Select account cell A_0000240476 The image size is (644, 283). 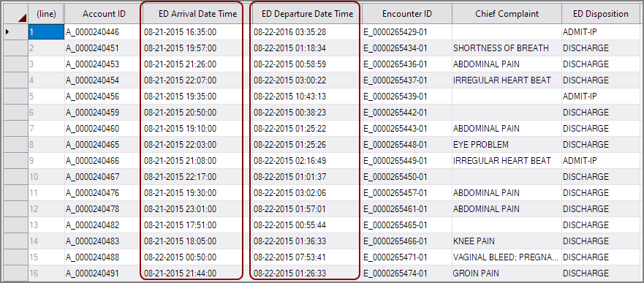[104, 192]
